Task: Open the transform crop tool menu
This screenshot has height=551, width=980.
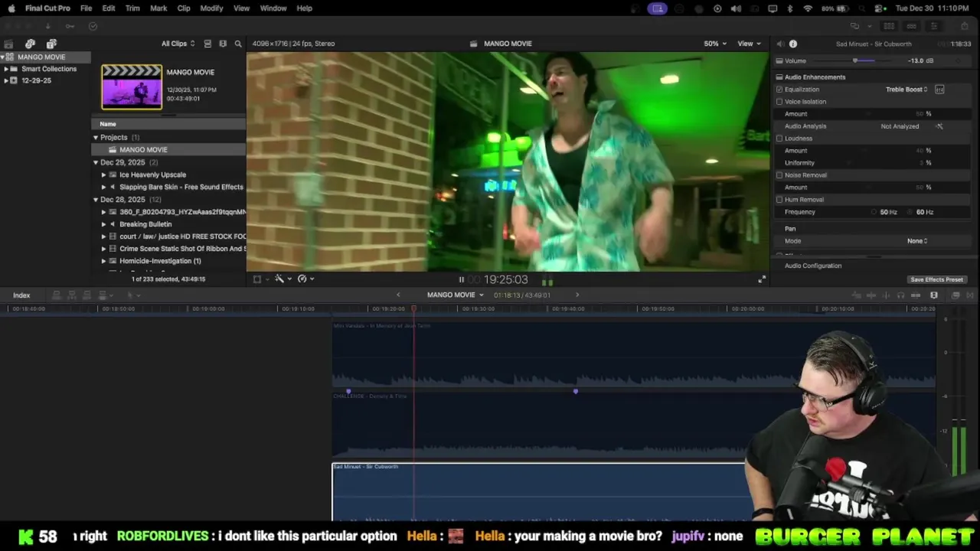Action: [260, 279]
